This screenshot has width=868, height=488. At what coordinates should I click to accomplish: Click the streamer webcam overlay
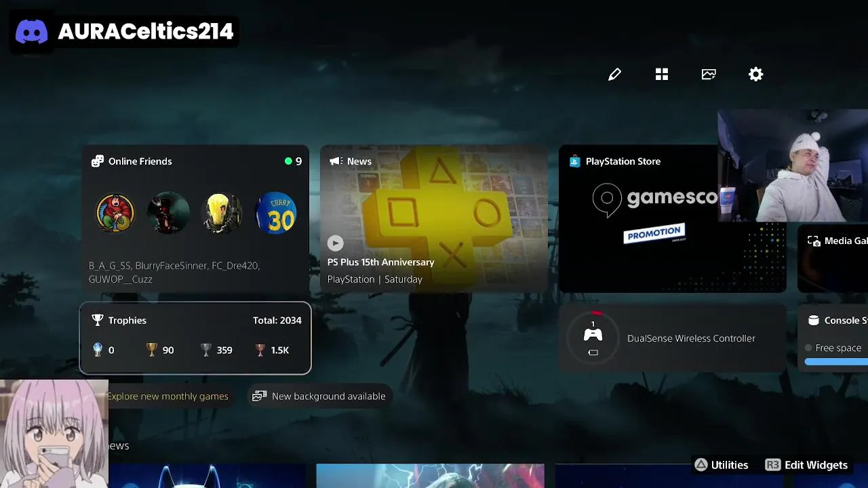coord(793,166)
